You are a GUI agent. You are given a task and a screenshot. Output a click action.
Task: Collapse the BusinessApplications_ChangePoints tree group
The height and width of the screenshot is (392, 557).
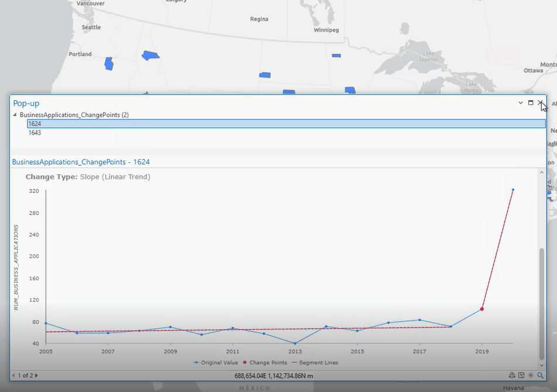[x=15, y=115]
